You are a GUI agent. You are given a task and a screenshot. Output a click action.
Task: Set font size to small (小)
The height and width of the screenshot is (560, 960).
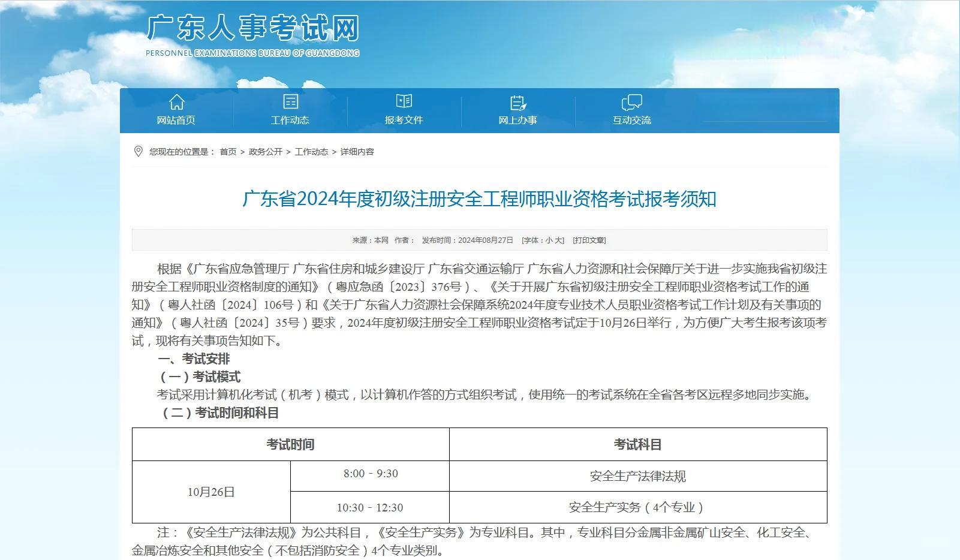click(549, 240)
